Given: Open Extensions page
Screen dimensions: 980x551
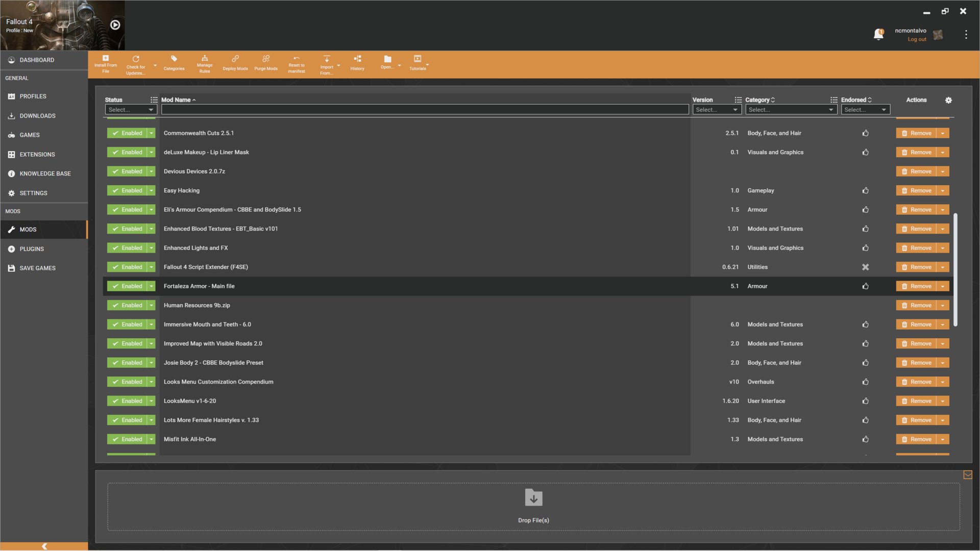Looking at the screenshot, I should tap(44, 155).
